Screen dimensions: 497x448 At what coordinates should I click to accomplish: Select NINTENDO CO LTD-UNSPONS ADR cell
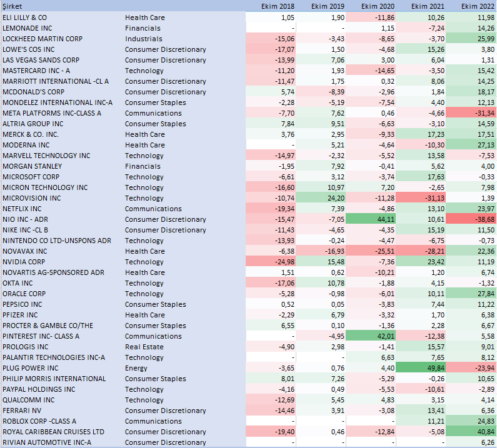[x=57, y=241]
